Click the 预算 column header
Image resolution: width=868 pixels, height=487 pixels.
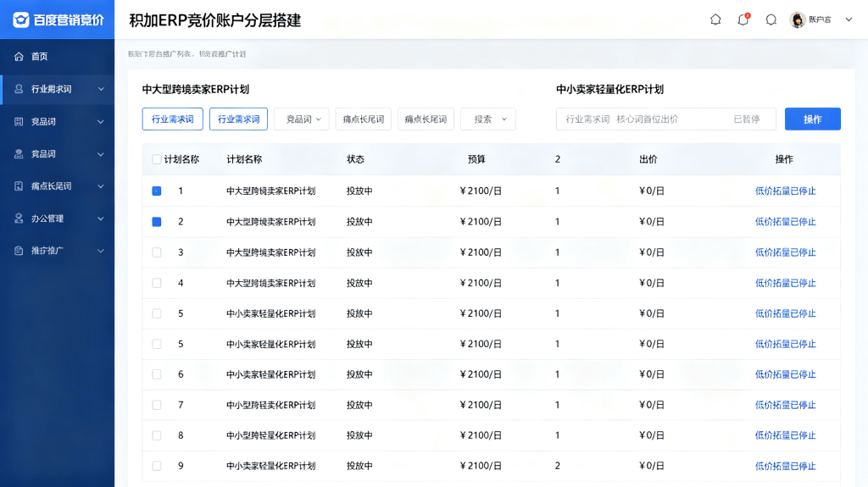coord(476,159)
